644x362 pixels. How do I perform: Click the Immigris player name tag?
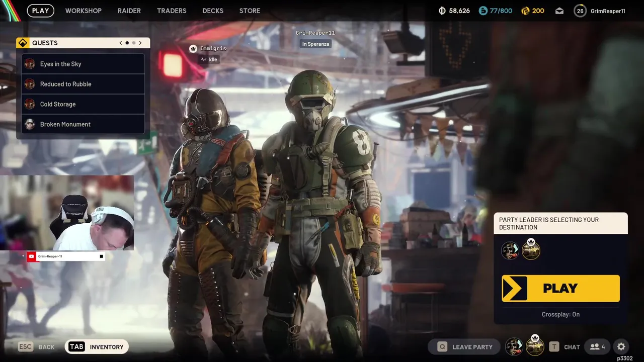(x=213, y=48)
